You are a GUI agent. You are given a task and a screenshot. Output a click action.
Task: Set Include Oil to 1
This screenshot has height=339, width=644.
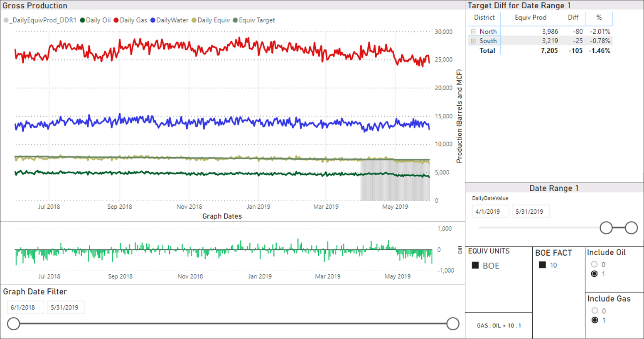594,274
